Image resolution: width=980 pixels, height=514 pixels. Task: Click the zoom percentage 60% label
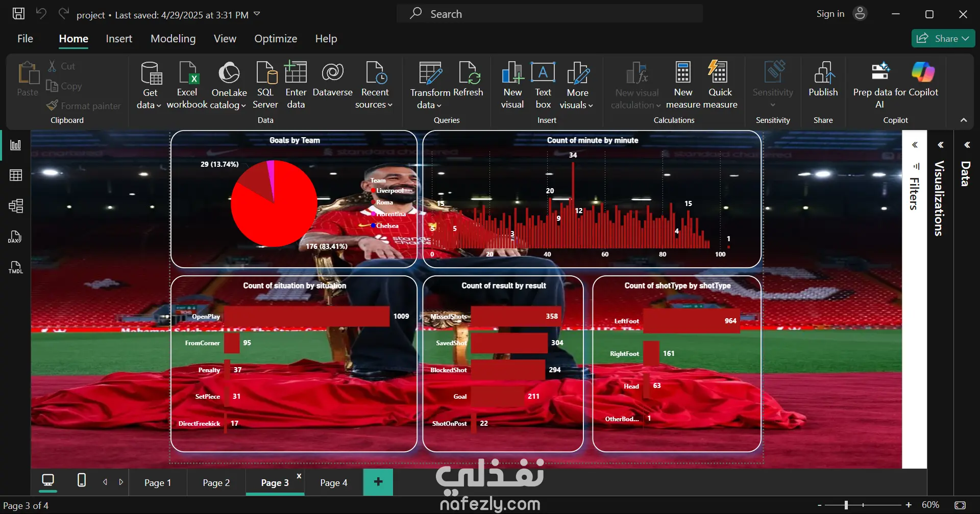point(930,505)
